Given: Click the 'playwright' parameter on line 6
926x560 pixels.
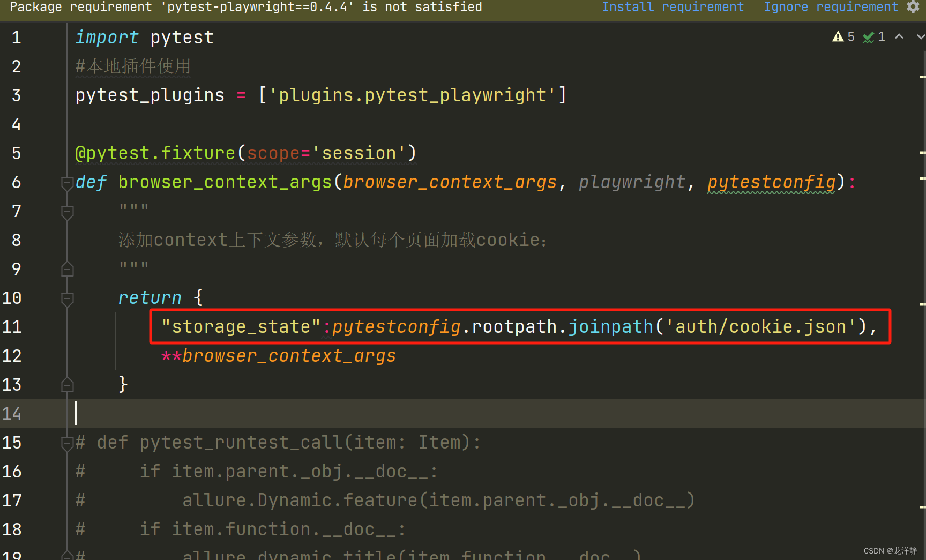Looking at the screenshot, I should [632, 182].
